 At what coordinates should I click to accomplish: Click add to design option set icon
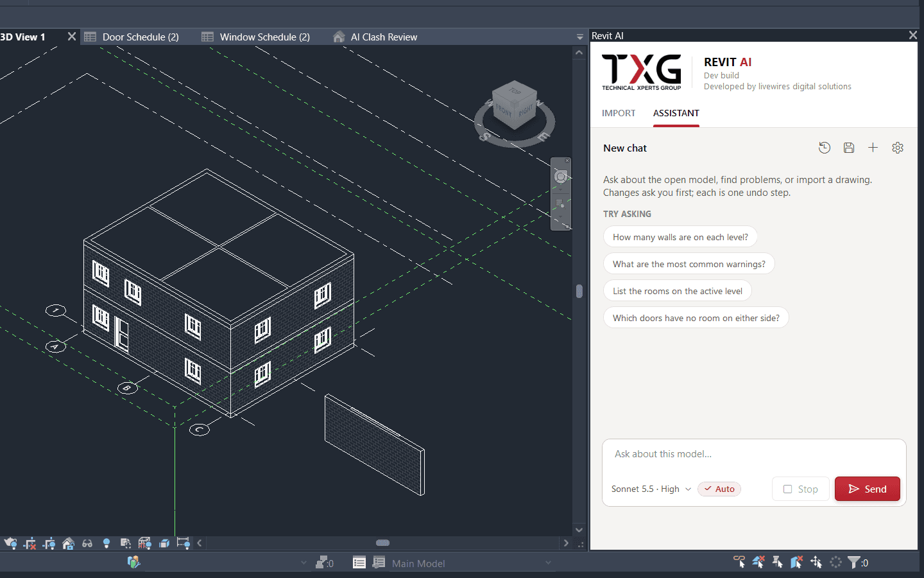tap(379, 563)
